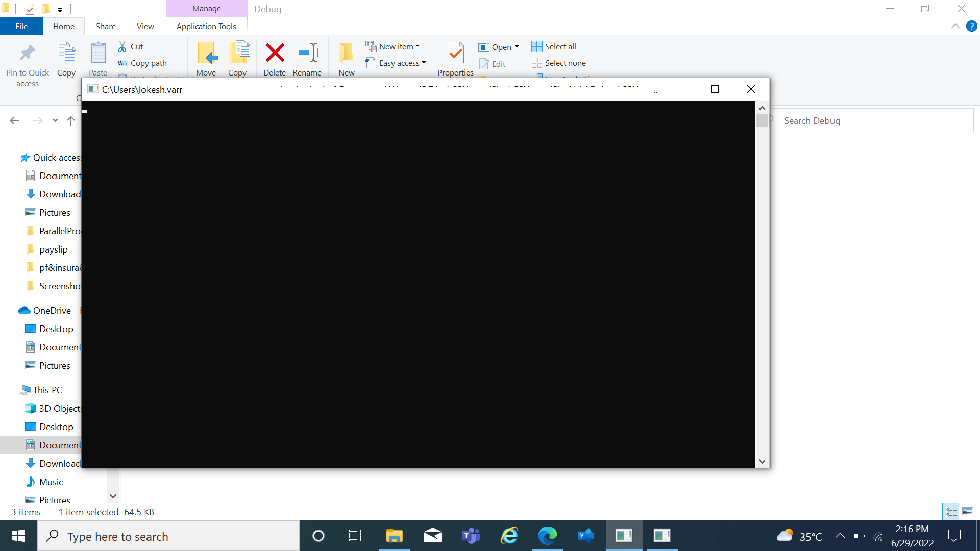This screenshot has height=551, width=980.
Task: Click the Properties checkmark icon
Action: pos(455,53)
